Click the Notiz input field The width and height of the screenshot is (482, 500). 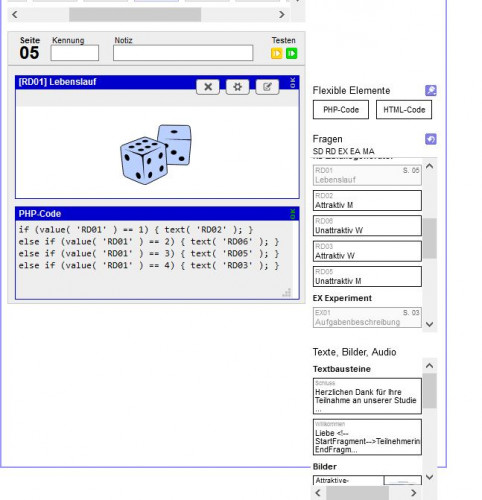point(183,53)
